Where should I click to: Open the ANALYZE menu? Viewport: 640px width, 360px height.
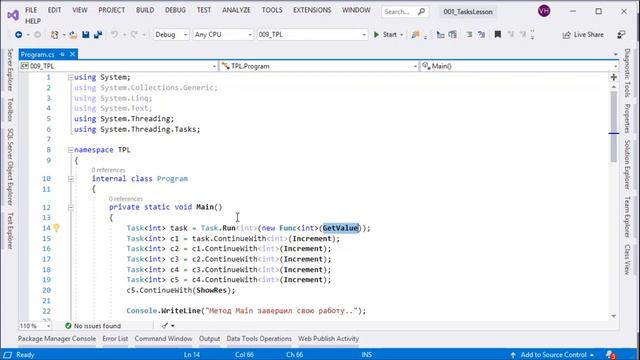pyautogui.click(x=236, y=10)
